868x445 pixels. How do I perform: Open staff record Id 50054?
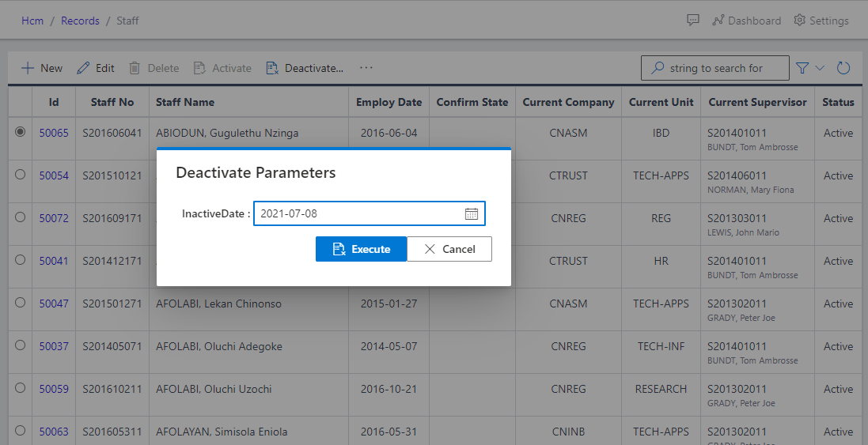tap(54, 175)
